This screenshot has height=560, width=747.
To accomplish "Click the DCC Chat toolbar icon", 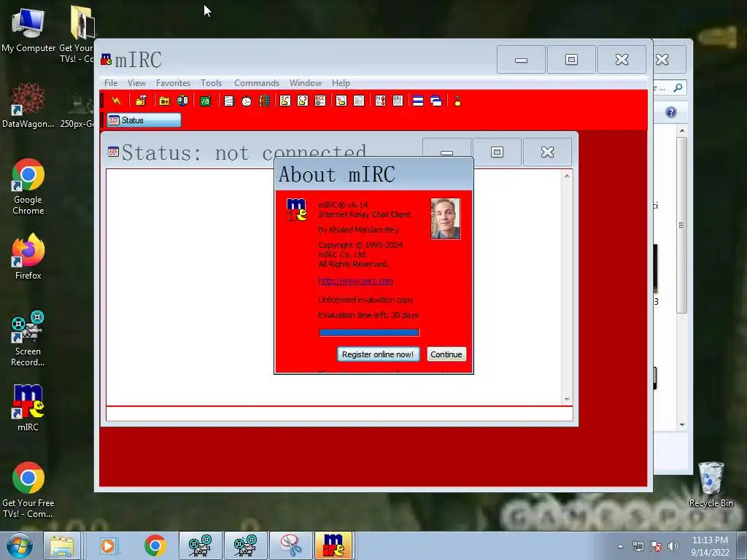I will point(303,101).
